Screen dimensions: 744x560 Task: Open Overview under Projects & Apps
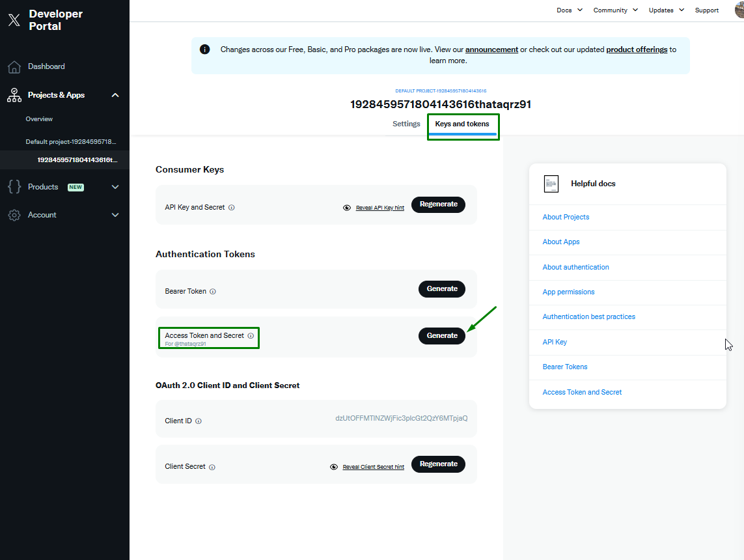tap(39, 119)
